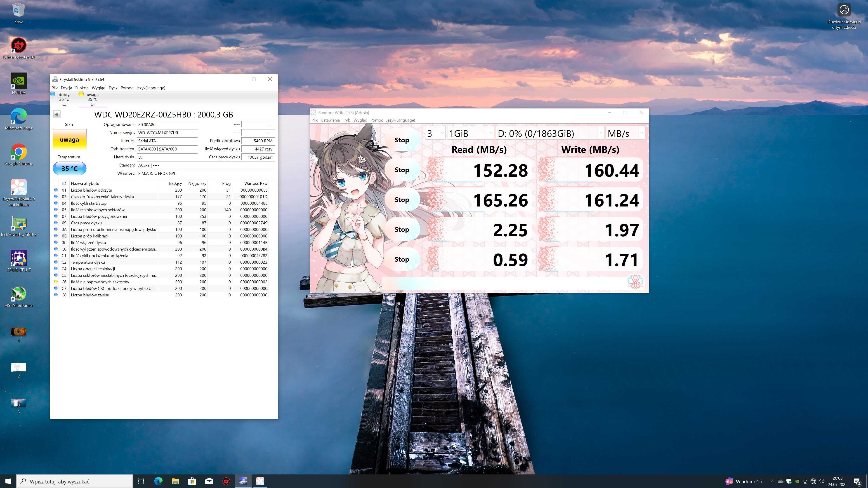The image size is (868, 488).
Task: Select CrystalDiskMark 9 Aoi Edition shortcut
Action: pos(19,193)
